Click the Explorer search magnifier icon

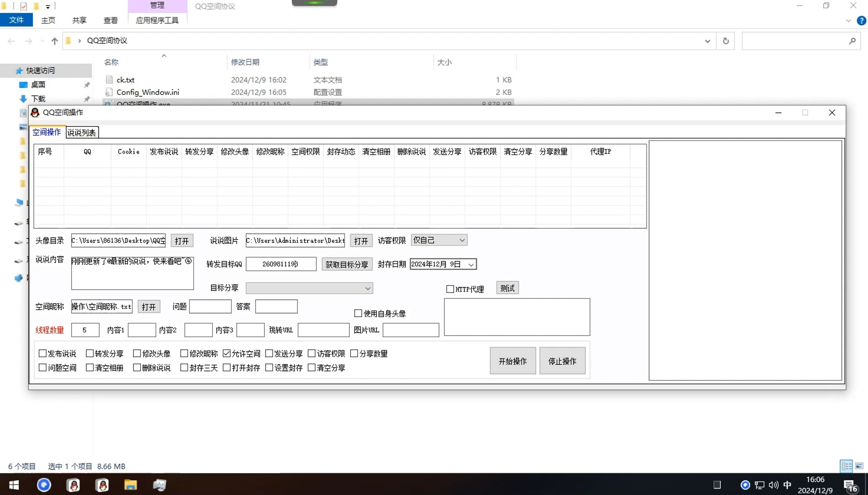[x=852, y=41]
